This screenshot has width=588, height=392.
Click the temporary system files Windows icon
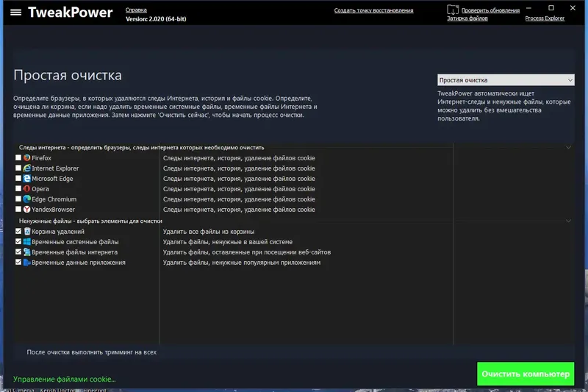tap(27, 241)
